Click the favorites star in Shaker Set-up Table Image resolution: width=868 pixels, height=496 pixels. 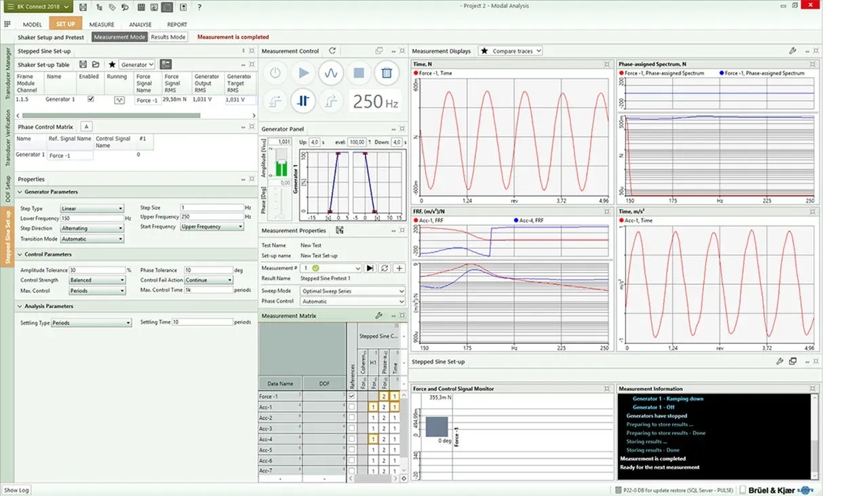click(112, 64)
